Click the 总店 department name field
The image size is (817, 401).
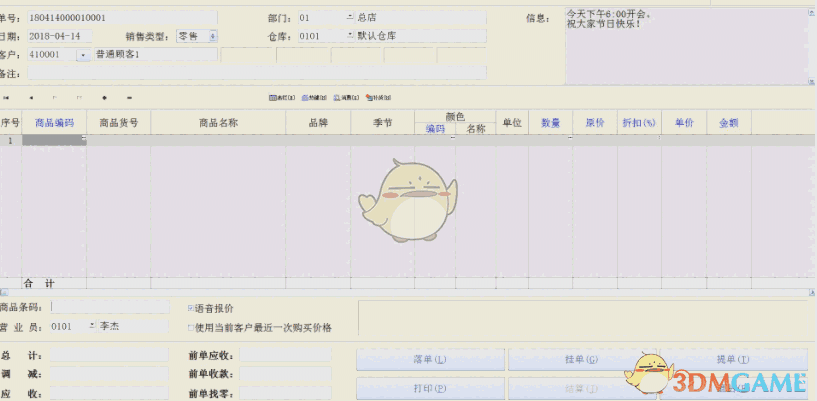click(421, 18)
